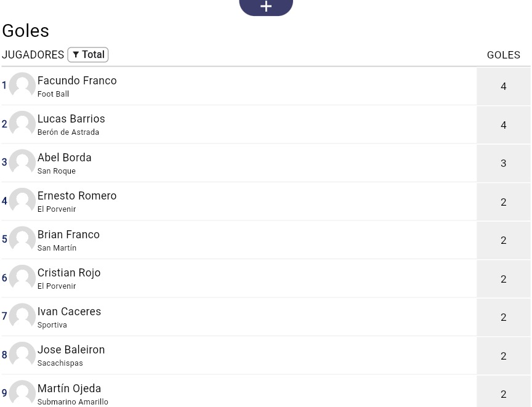Open Facundo Franco player name link
Image resolution: width=532 pixels, height=407 pixels.
[77, 81]
